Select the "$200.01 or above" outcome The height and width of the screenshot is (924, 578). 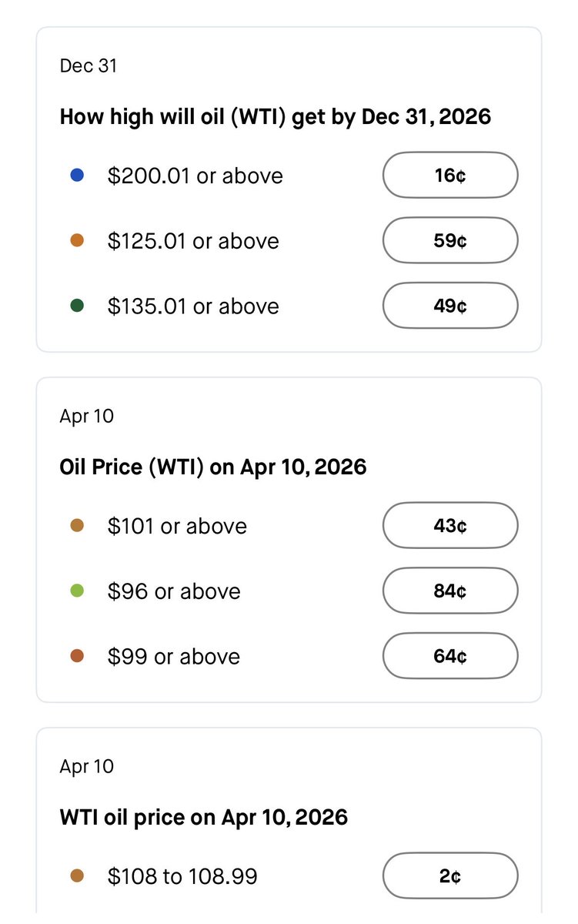pyautogui.click(x=195, y=176)
